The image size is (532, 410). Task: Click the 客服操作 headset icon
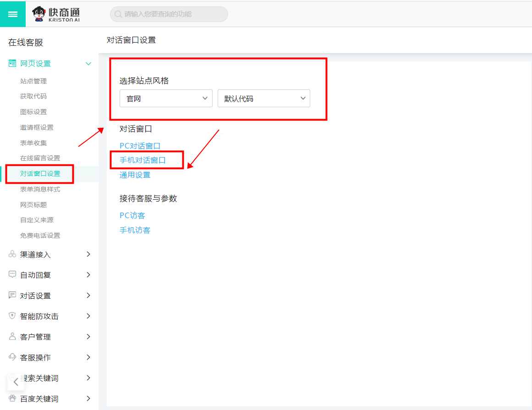(x=12, y=357)
